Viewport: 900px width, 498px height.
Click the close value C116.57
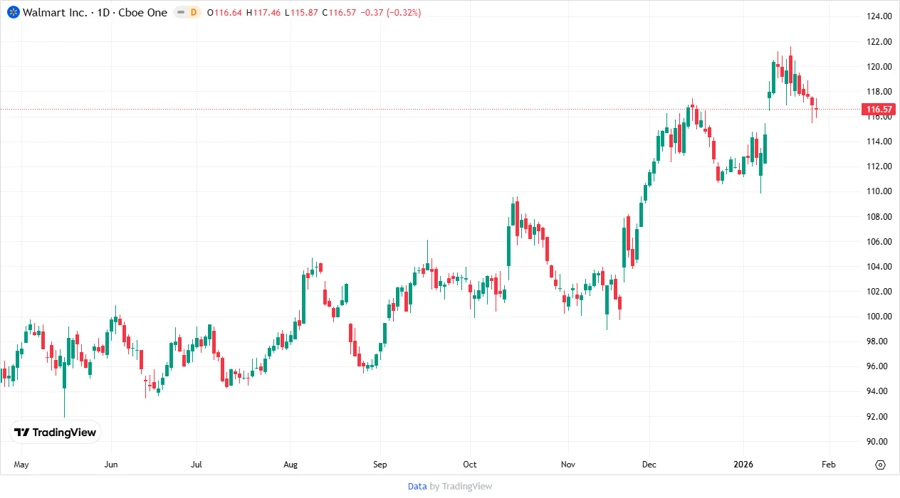coord(339,12)
